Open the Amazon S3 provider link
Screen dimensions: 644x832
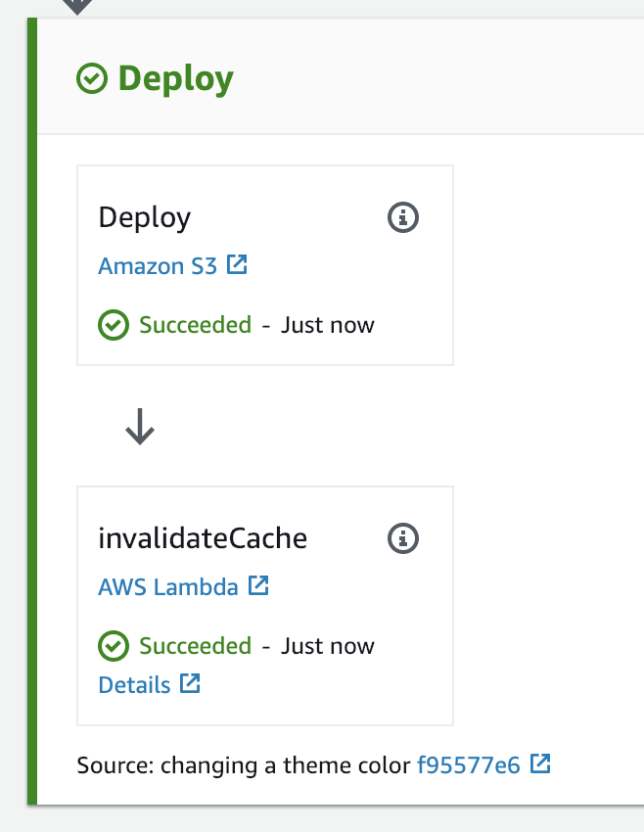pos(158,266)
